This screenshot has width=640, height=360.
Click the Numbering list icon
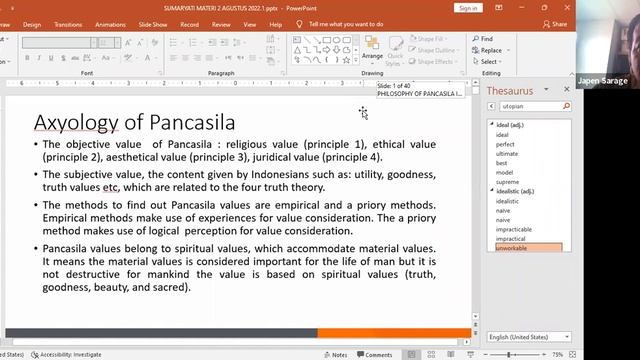(x=194, y=42)
